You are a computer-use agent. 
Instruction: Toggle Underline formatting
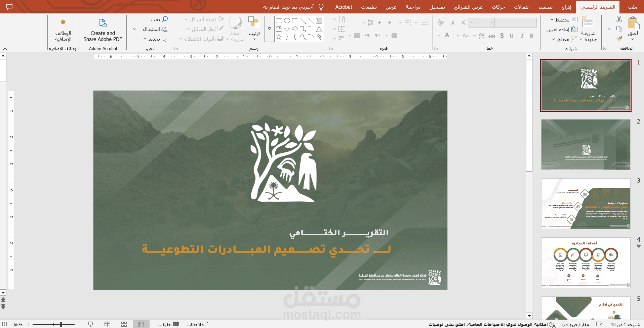point(512,36)
